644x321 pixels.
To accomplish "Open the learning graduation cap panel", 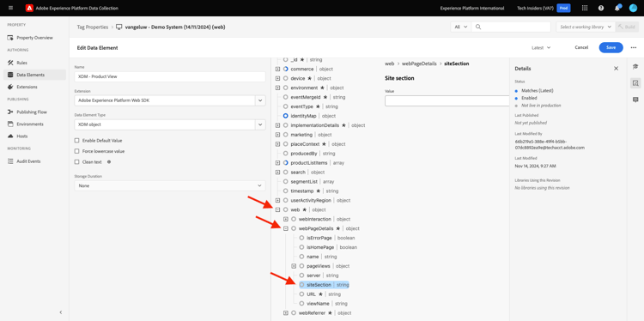I will point(635,66).
